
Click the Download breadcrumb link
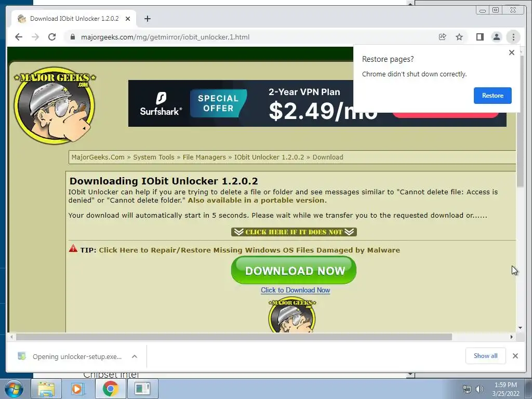point(328,157)
